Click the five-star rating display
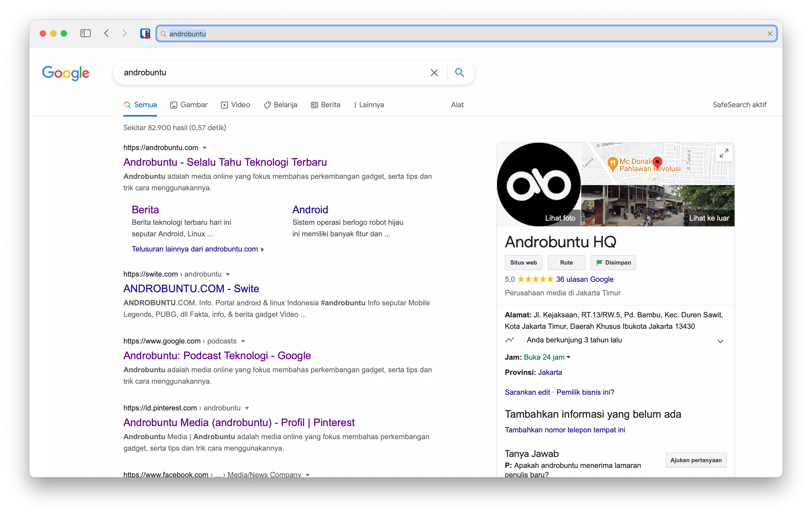 (x=535, y=279)
